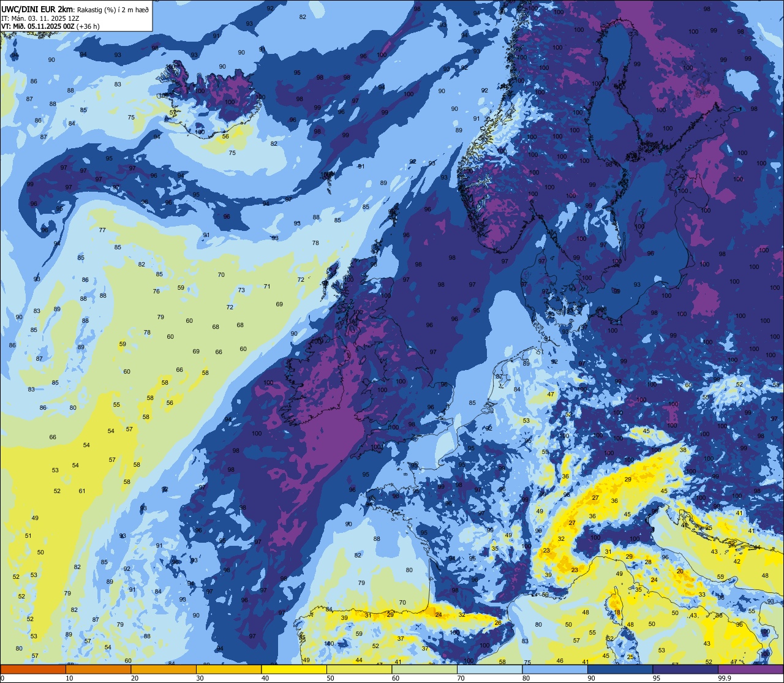This screenshot has width=784, height=683.
Task: Click the "10" legend tick label
Action: tap(69, 678)
